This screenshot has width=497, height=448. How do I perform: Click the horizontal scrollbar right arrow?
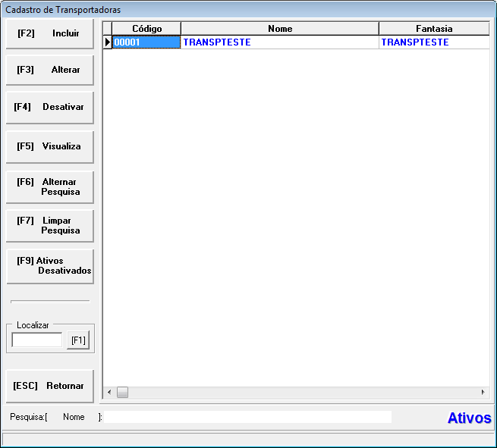483,393
